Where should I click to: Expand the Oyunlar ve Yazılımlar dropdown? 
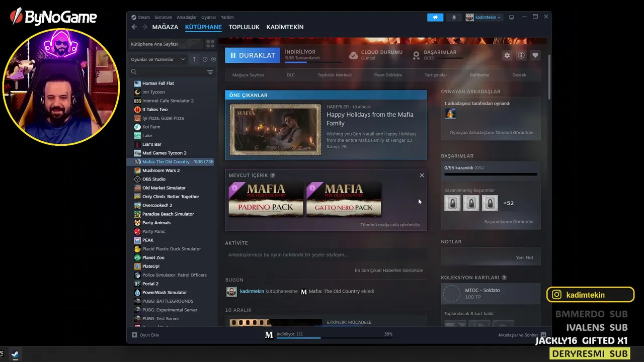158,59
